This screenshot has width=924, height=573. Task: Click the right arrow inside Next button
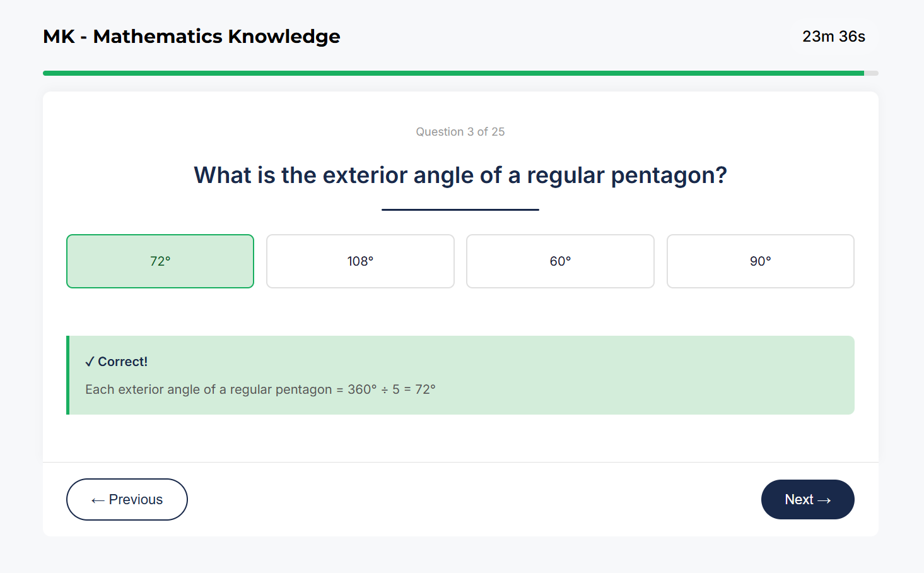tap(826, 499)
